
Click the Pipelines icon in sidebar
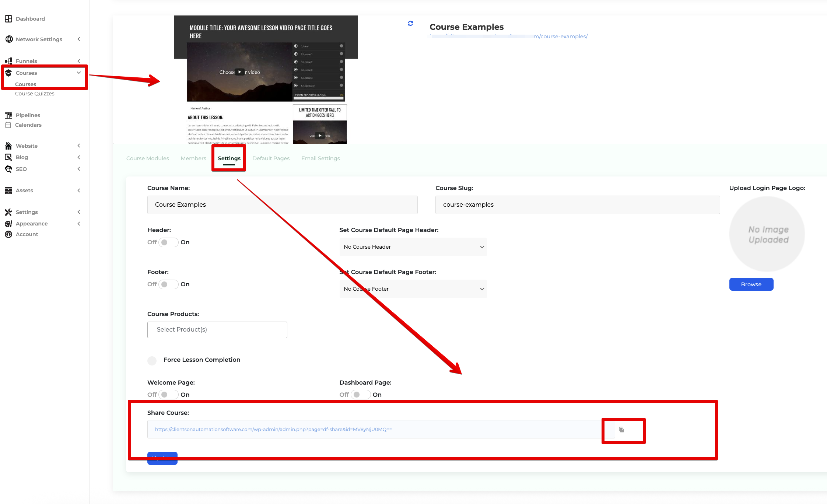tap(8, 115)
